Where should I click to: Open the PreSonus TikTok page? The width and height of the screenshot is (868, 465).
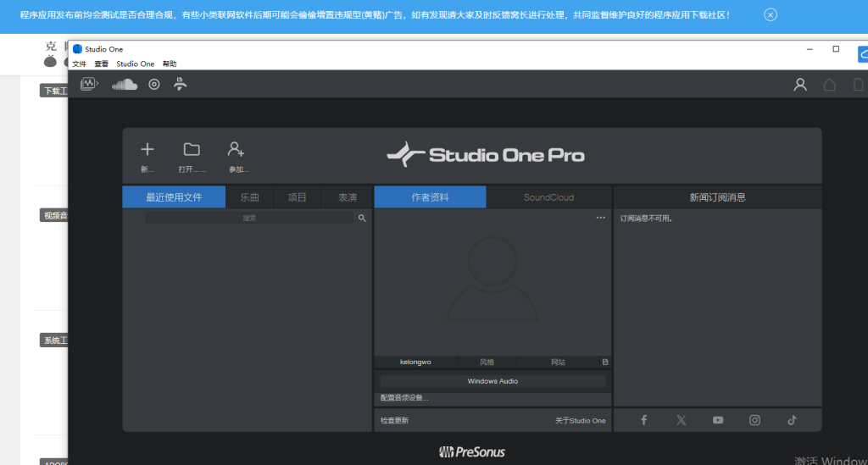[x=793, y=420]
